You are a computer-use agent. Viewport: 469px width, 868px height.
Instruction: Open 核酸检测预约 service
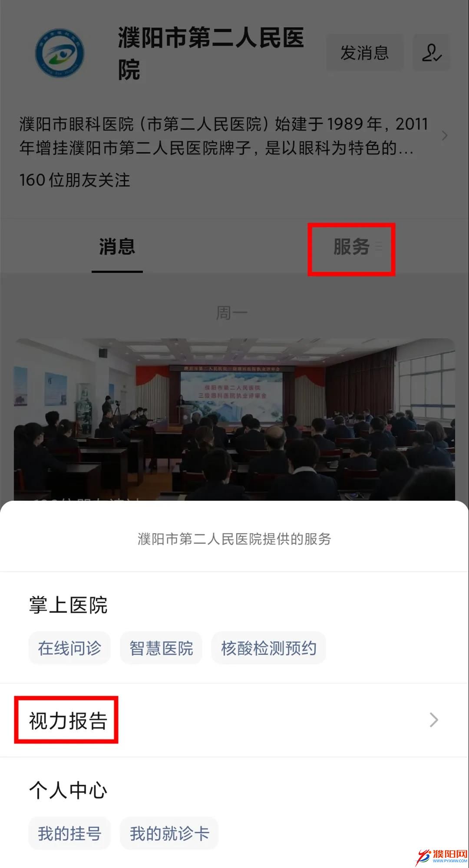point(269,648)
